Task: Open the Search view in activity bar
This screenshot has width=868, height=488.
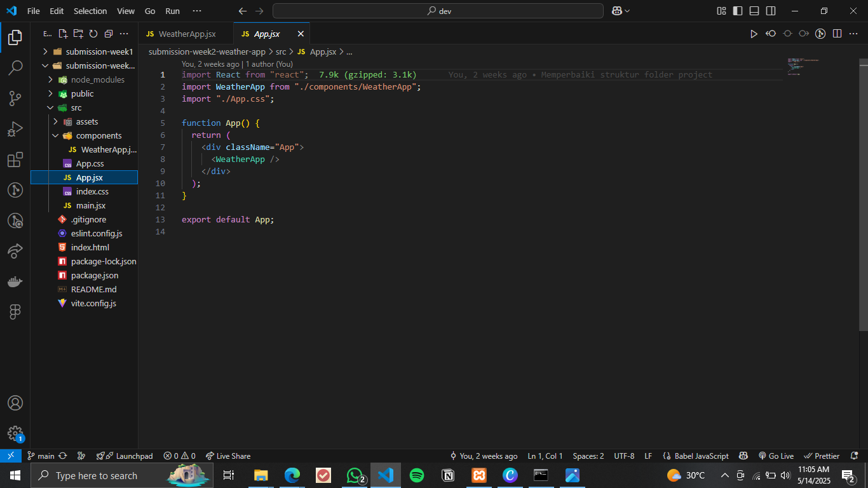Action: (15, 67)
